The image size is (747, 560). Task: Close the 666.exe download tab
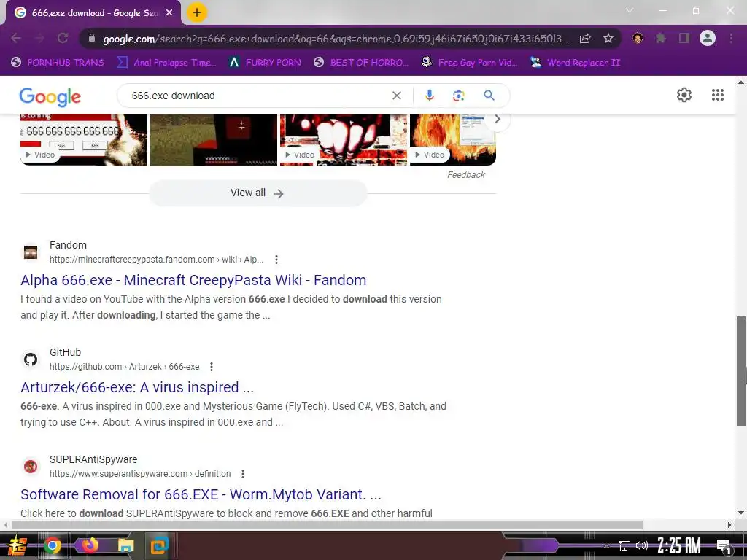pyautogui.click(x=169, y=13)
